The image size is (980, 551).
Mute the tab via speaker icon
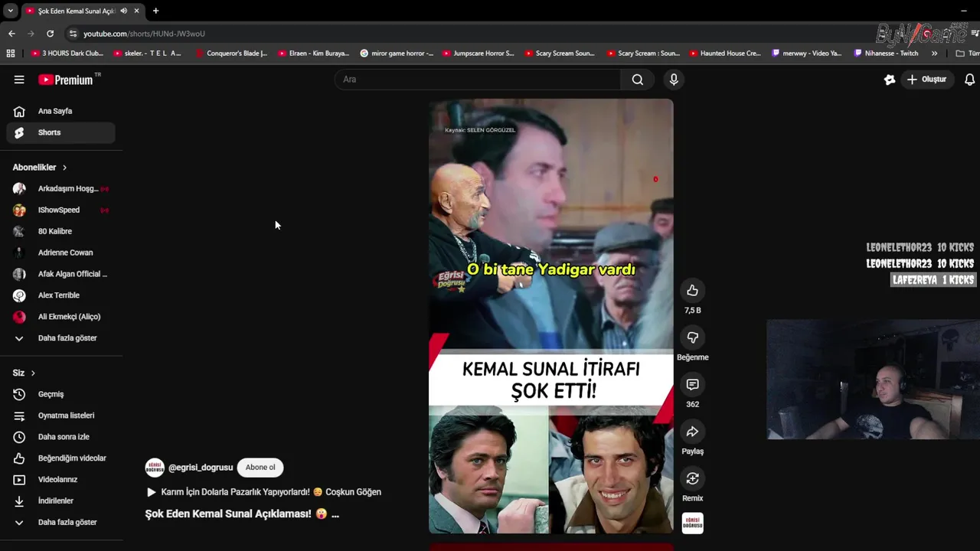click(x=124, y=11)
